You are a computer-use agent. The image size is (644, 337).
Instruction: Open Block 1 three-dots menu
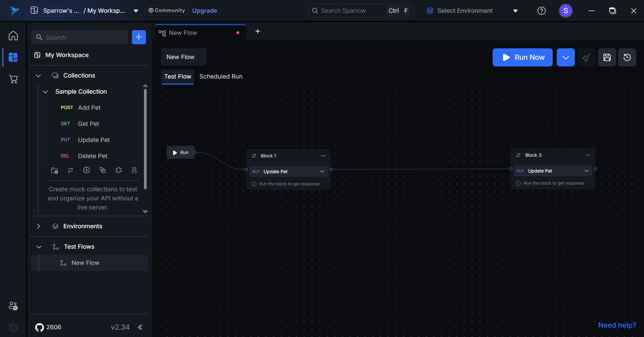[323, 156]
